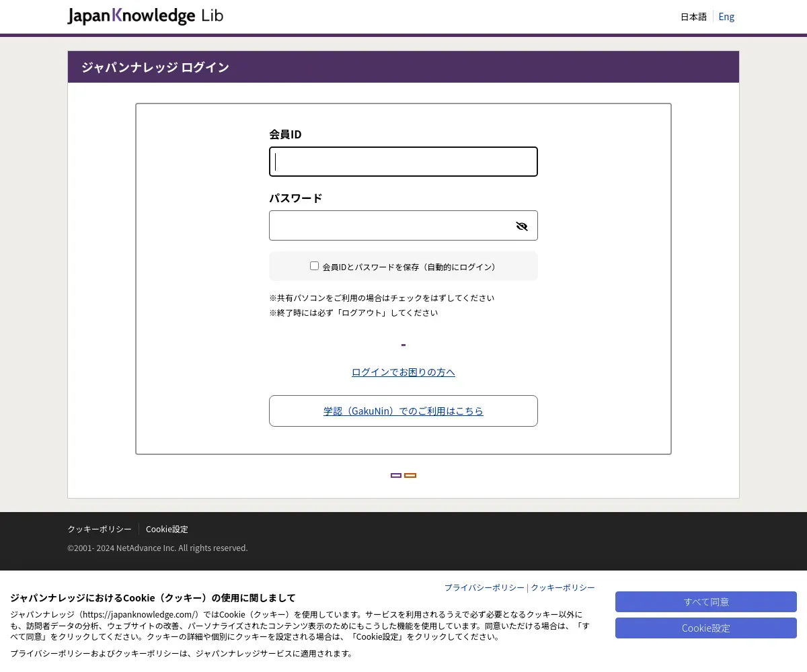Click the JapanKnowledge Lib logo

(145, 16)
